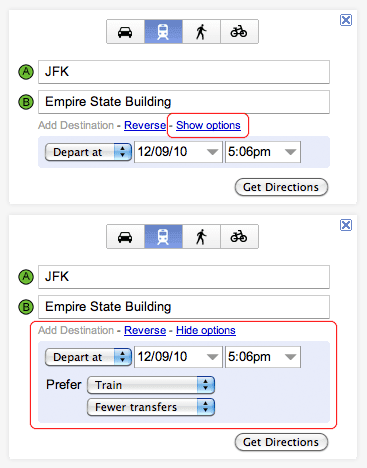Click Reverse link in bottom panel

pos(145,330)
